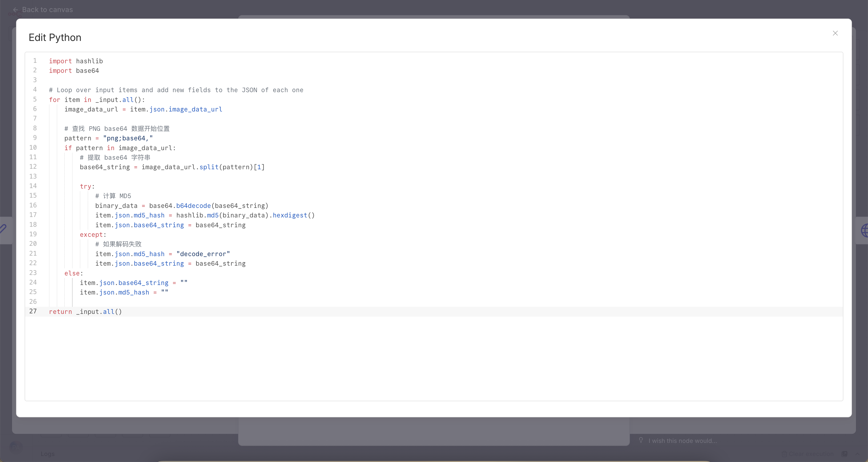
Task: Click the 'I wish this node would...' text
Action: click(x=683, y=441)
